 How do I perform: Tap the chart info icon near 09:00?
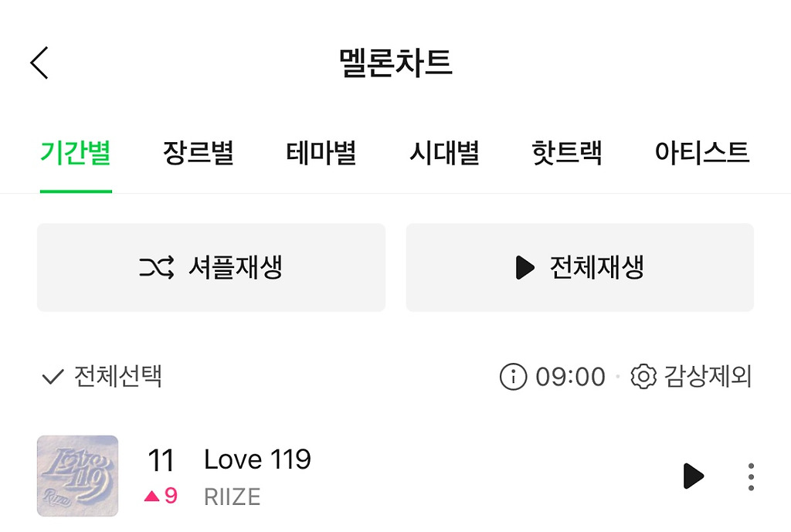pos(513,377)
